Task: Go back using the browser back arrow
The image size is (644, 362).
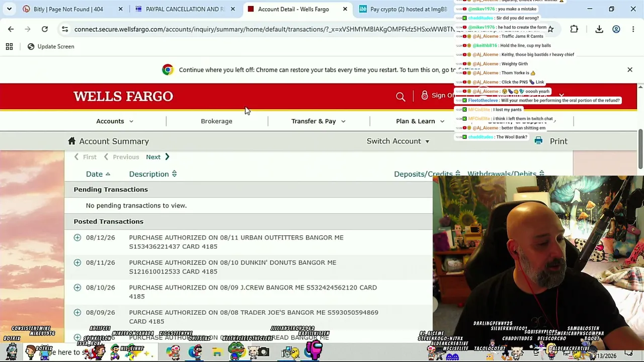Action: pos(11,29)
